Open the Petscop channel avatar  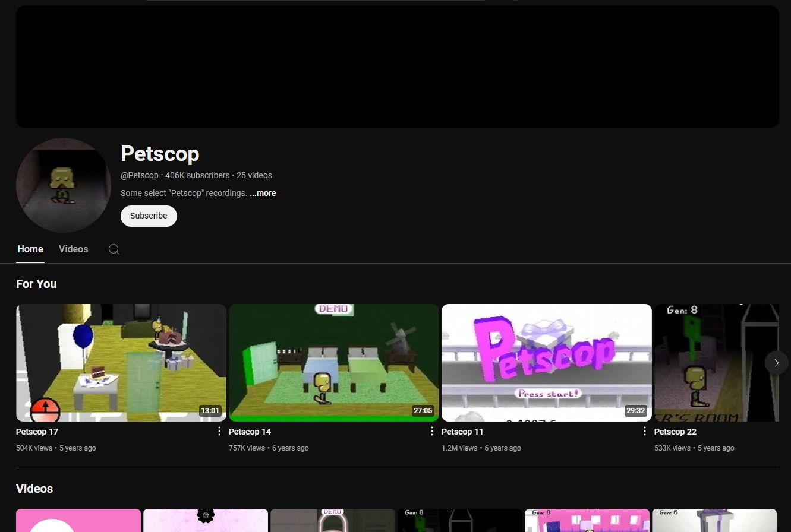click(64, 185)
